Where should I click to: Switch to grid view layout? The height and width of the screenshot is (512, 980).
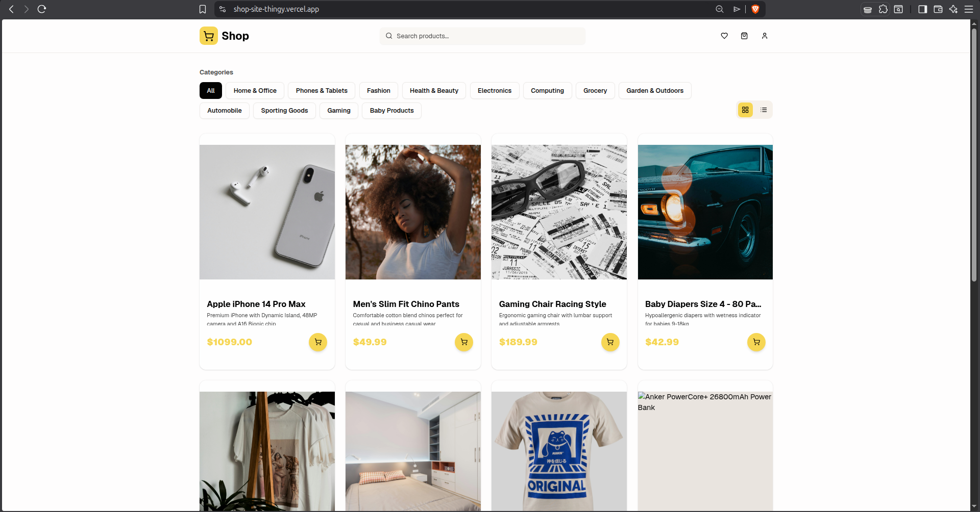pyautogui.click(x=745, y=110)
